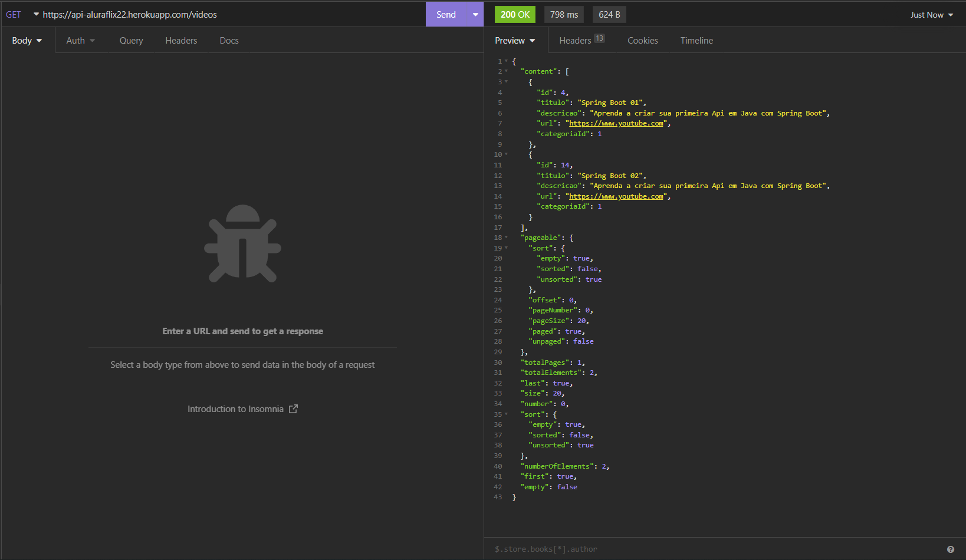The image size is (966, 560).
Task: Open the Body type dropdown
Action: click(x=26, y=40)
